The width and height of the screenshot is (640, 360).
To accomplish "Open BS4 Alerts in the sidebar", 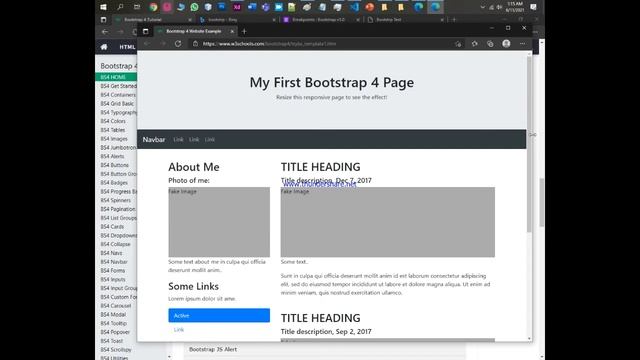I will pos(112,156).
